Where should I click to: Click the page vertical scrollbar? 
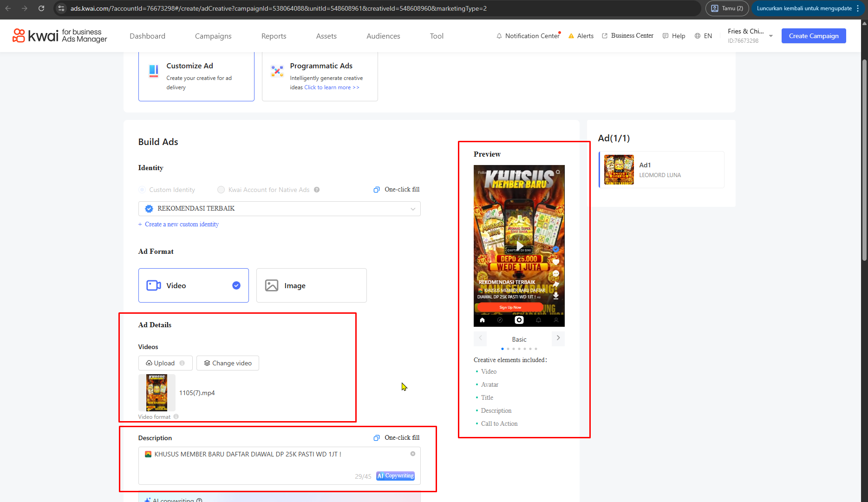[864, 160]
